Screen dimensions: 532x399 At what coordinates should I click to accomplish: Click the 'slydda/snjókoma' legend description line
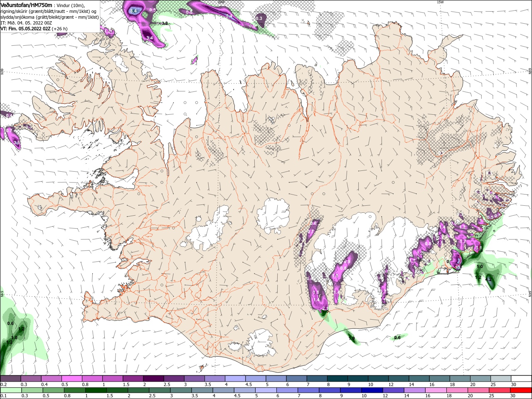click(x=49, y=17)
